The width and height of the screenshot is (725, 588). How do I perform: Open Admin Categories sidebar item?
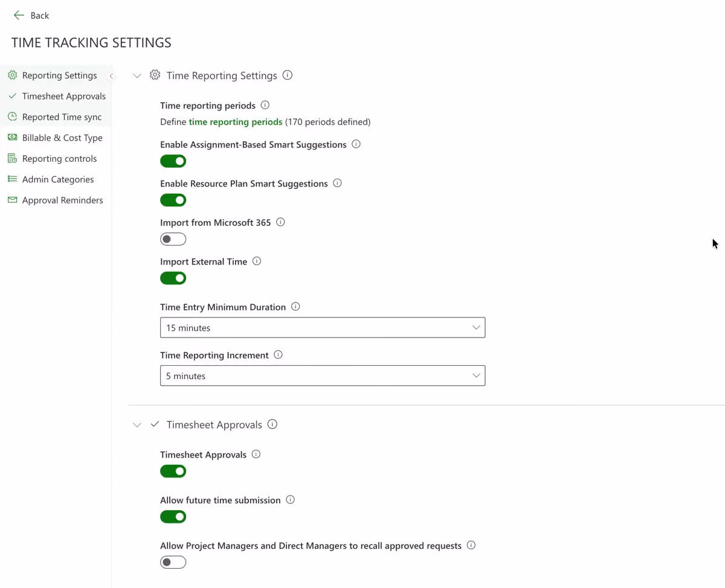click(56, 179)
